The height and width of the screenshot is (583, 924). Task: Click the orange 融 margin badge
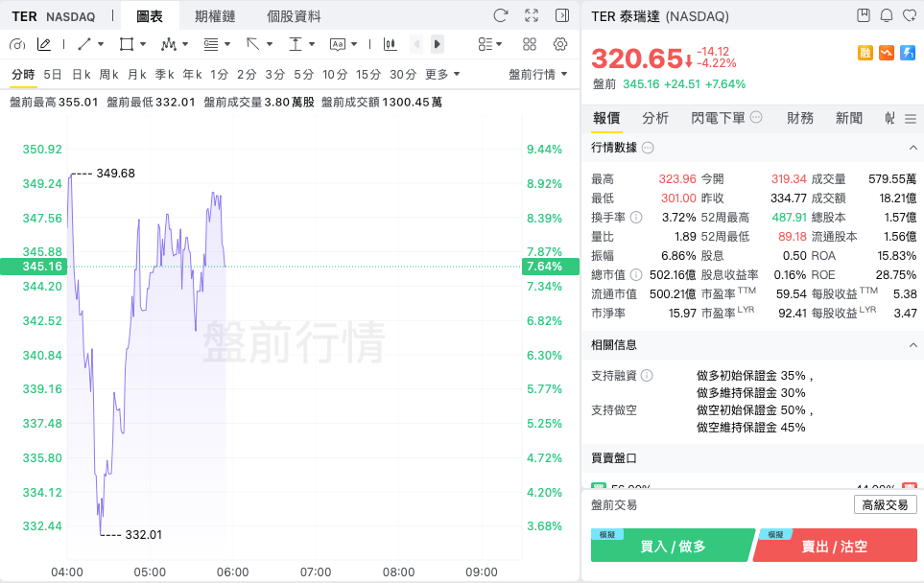pos(865,53)
